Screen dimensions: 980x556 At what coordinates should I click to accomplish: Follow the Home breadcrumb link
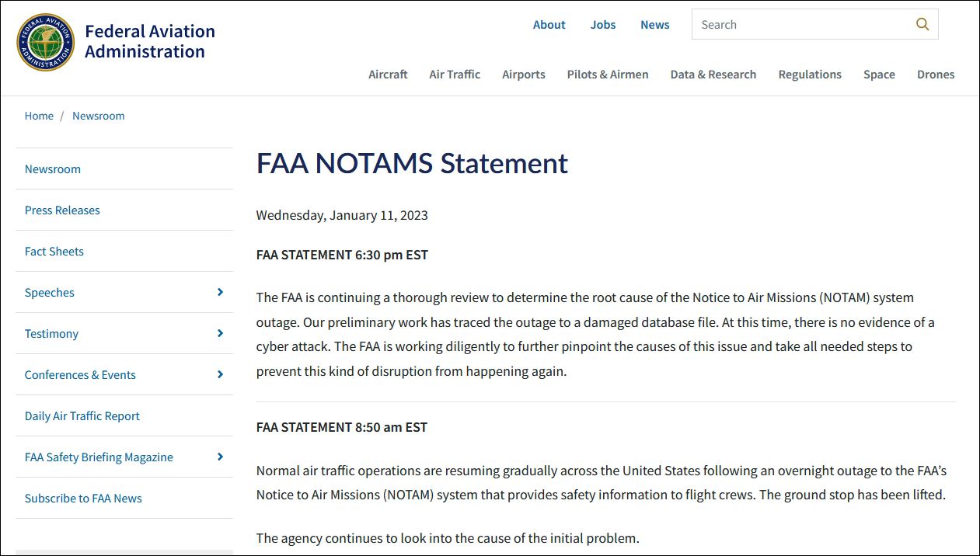39,116
